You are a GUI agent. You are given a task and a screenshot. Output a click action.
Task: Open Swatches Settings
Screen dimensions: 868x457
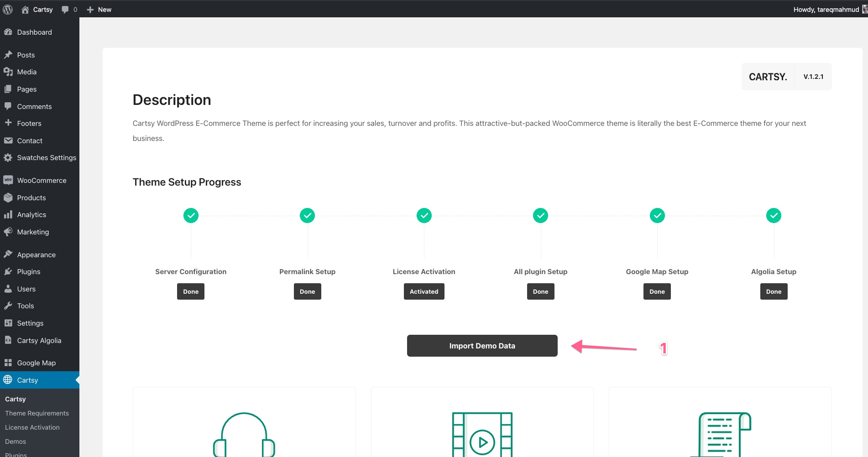click(40, 157)
